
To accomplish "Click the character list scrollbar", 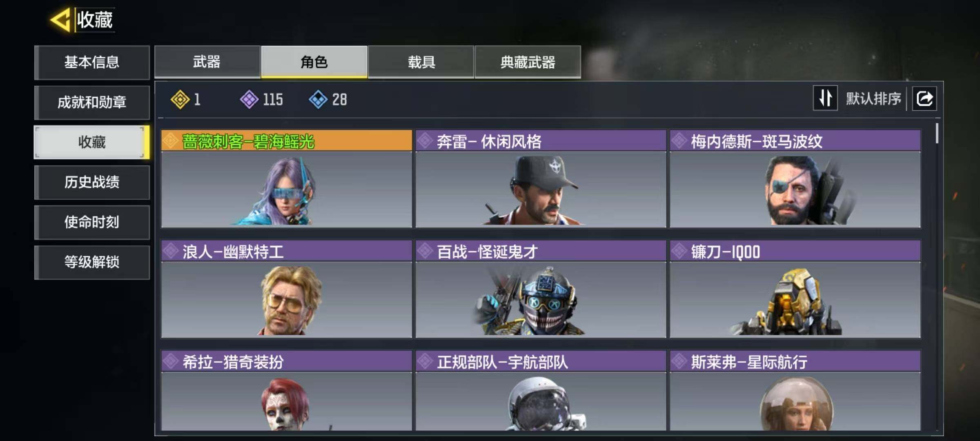I will coord(937,133).
